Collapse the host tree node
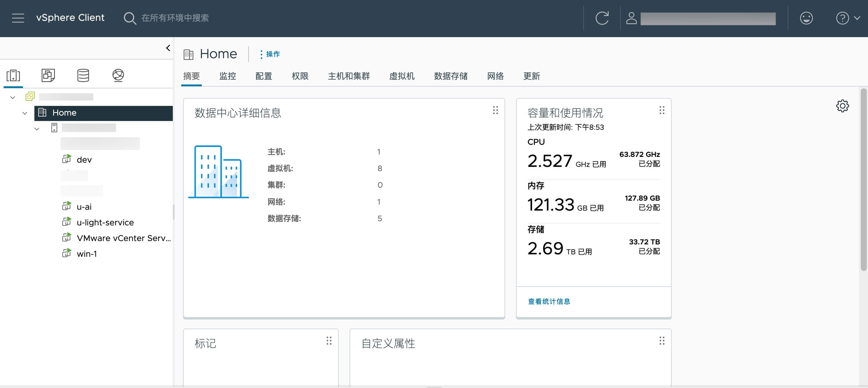This screenshot has height=388, width=868. tap(37, 129)
